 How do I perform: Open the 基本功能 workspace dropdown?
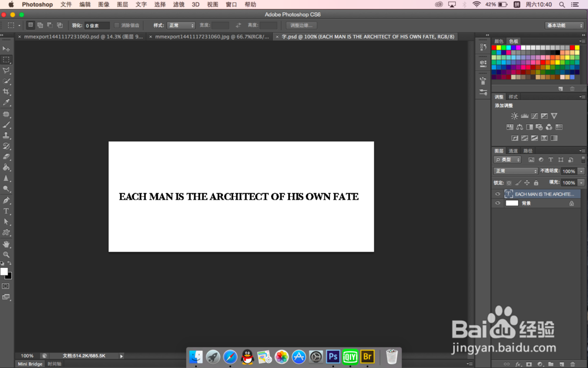(x=564, y=25)
